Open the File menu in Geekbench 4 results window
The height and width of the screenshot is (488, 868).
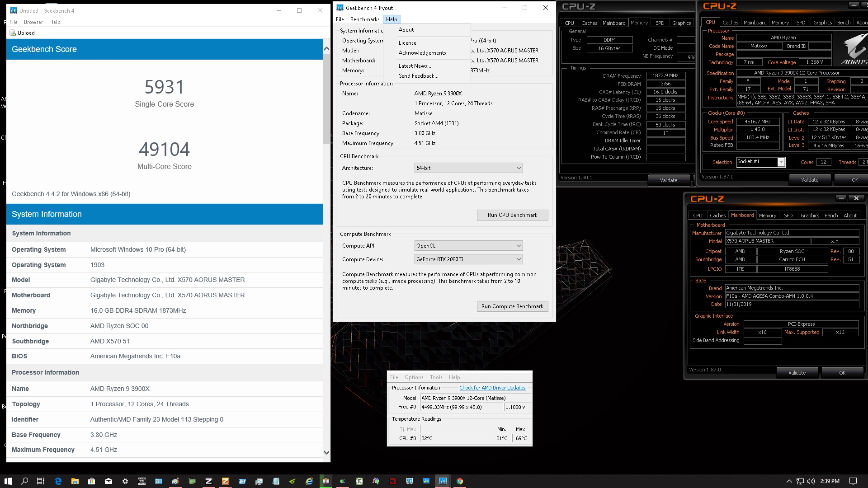point(14,22)
